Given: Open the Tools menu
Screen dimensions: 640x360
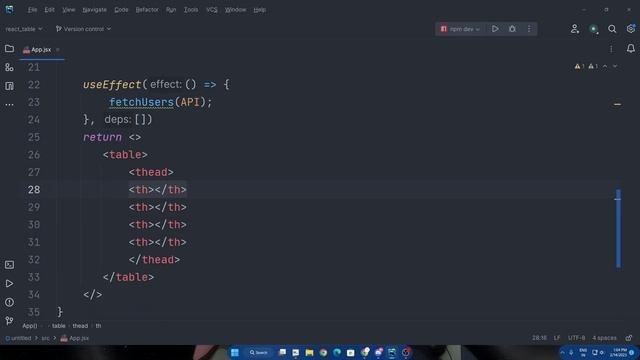Looking at the screenshot, I should coord(191,9).
